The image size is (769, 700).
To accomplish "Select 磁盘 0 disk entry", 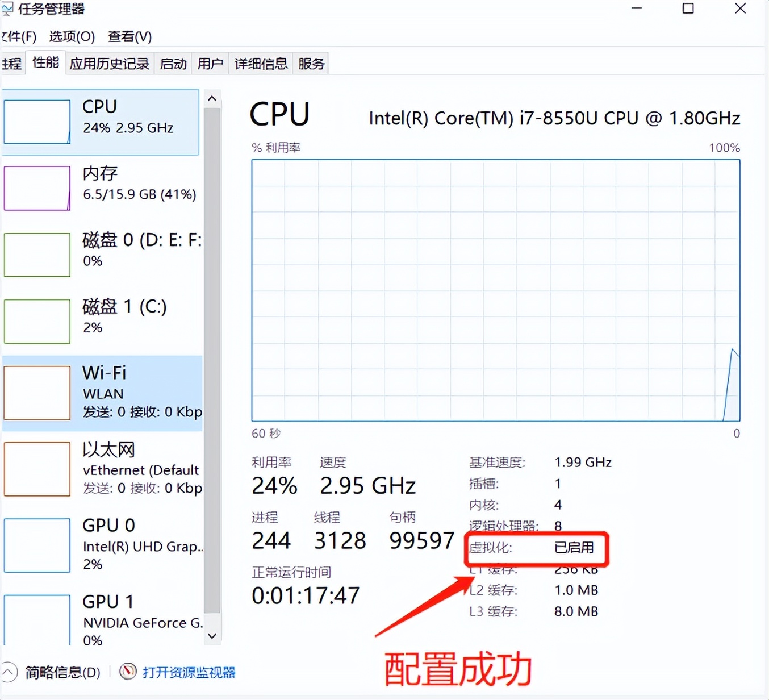I will pyautogui.click(x=102, y=255).
